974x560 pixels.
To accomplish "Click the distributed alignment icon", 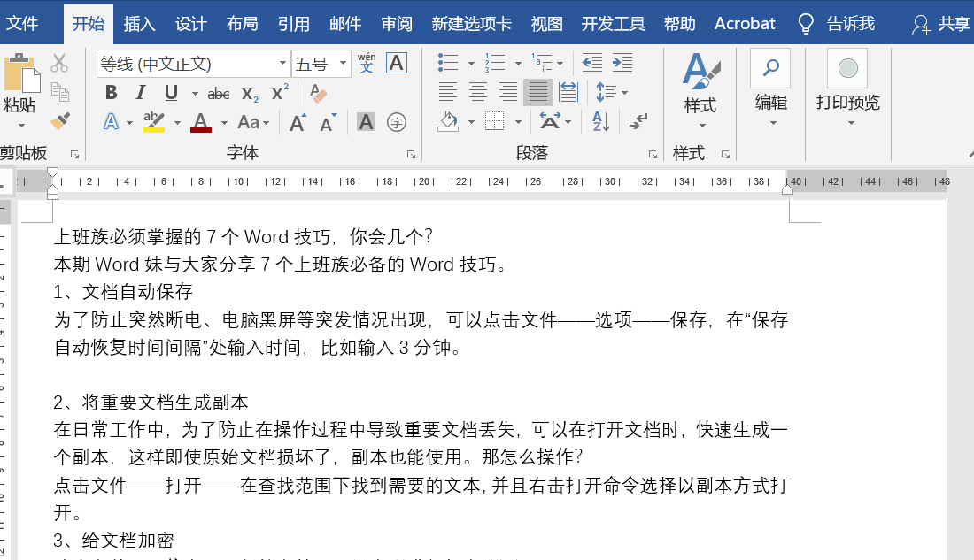I will coord(568,92).
